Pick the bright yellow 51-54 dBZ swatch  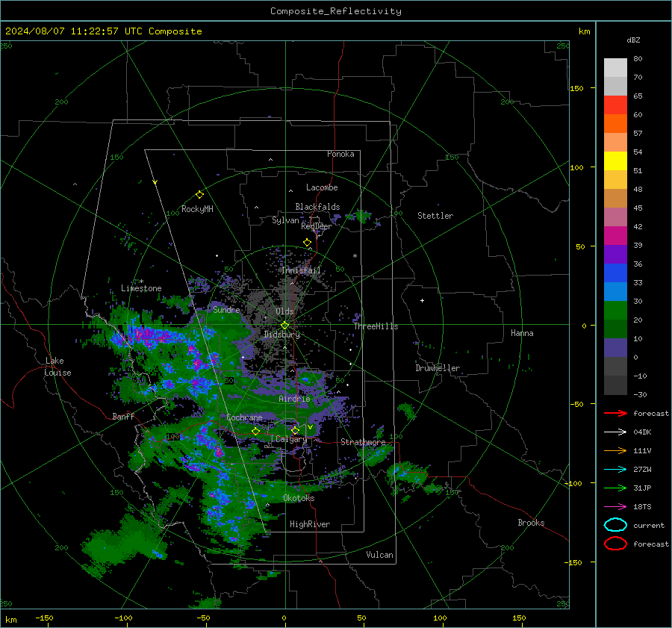point(615,161)
